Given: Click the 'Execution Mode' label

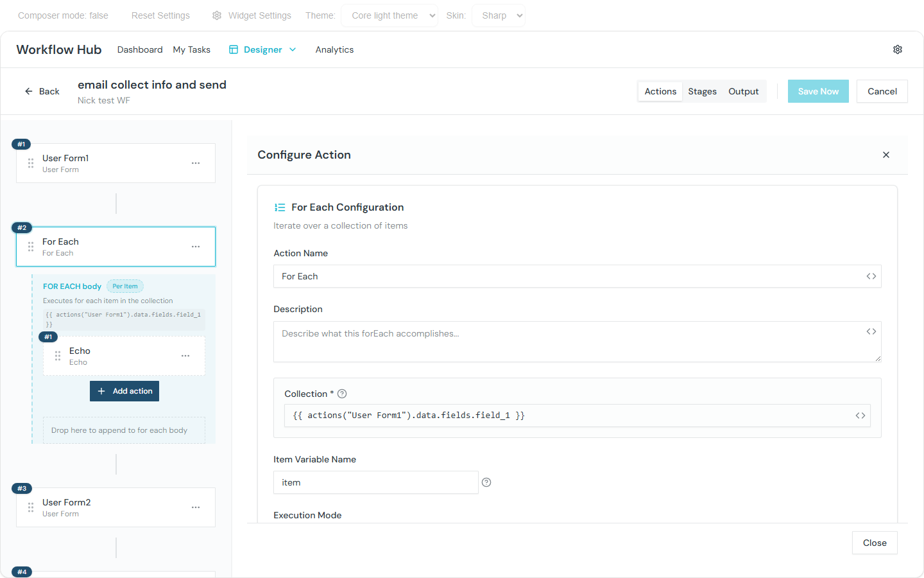Looking at the screenshot, I should [x=307, y=515].
